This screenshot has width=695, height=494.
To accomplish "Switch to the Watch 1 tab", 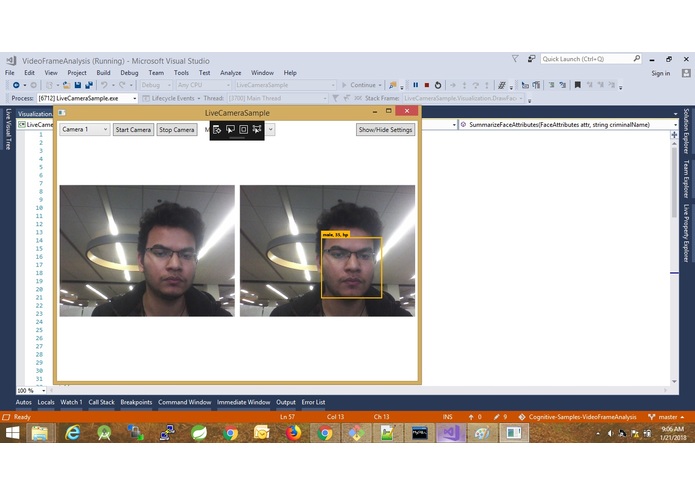I will point(71,402).
